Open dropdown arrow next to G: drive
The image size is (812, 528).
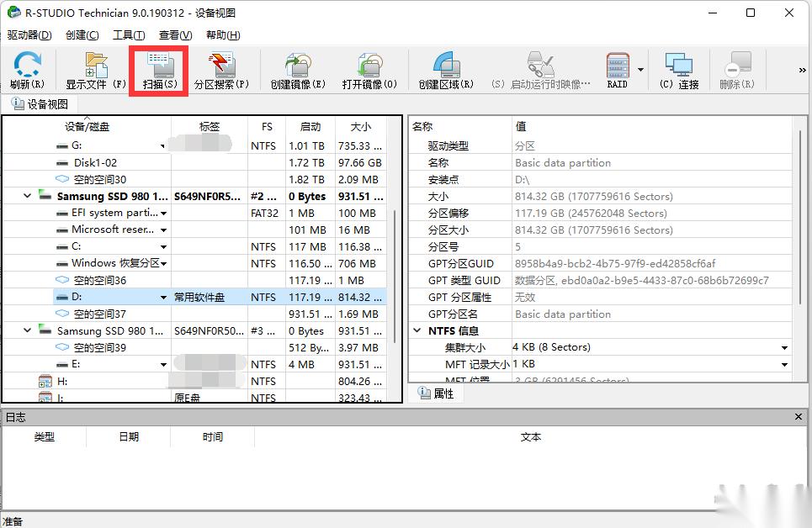(162, 146)
